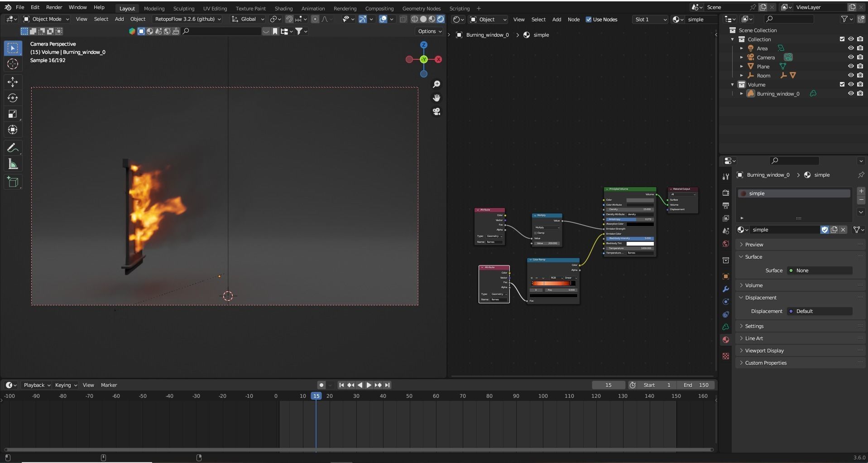Hide the Room object in viewport

point(851,76)
